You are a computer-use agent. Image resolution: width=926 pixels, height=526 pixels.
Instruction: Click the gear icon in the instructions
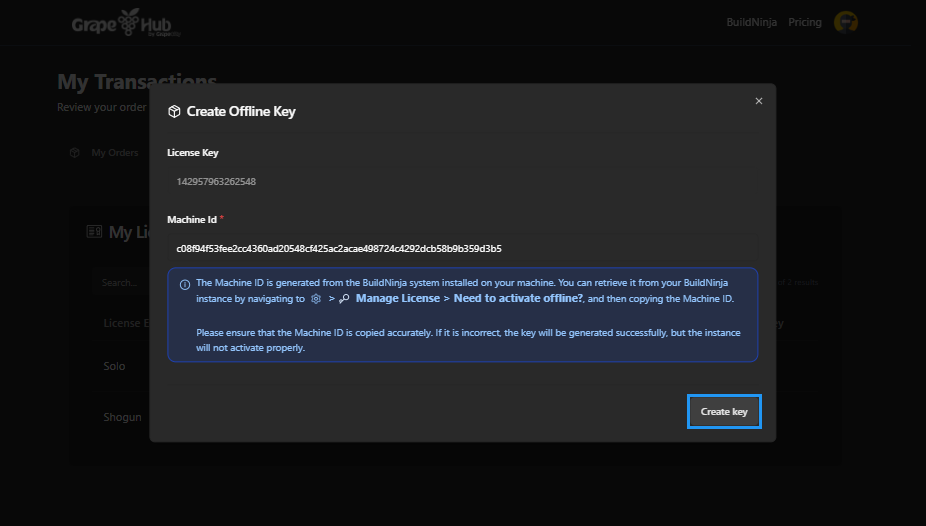[x=316, y=299]
